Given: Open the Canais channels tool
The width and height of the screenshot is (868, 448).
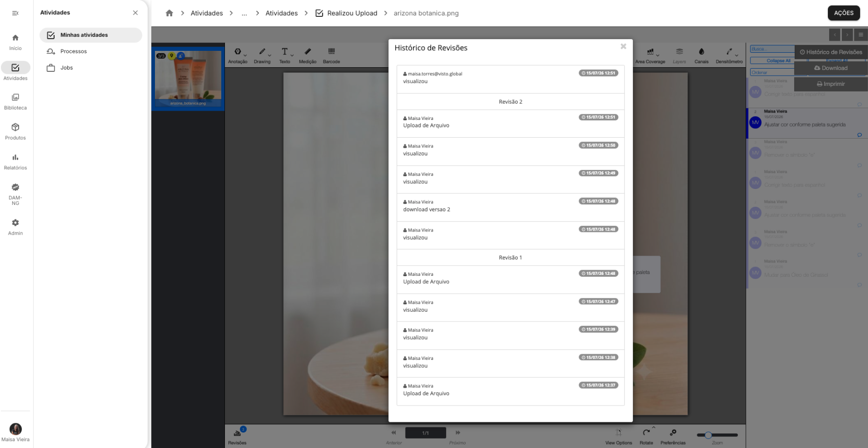Looking at the screenshot, I should (x=701, y=55).
